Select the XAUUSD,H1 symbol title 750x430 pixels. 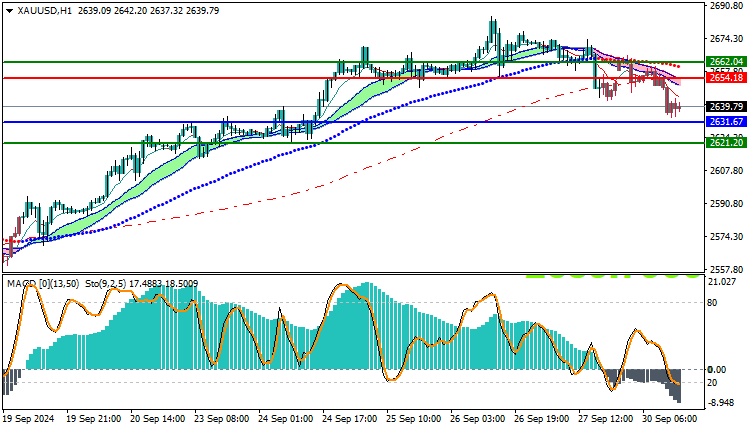(44, 11)
